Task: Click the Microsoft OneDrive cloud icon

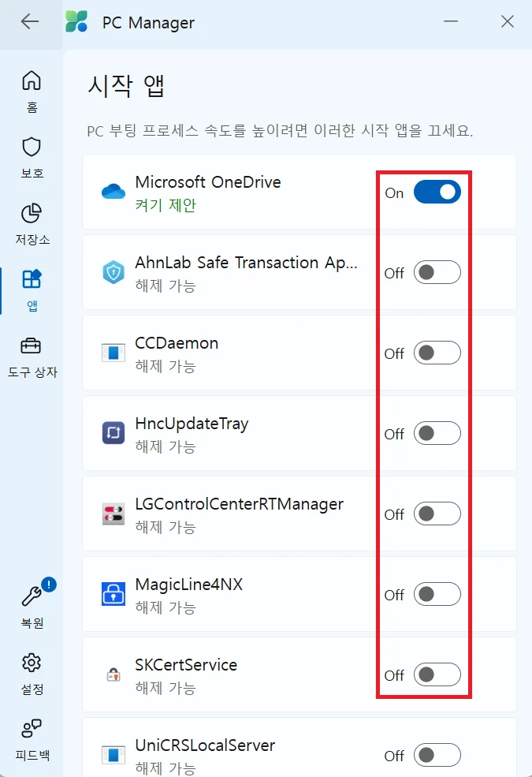Action: coord(113,191)
